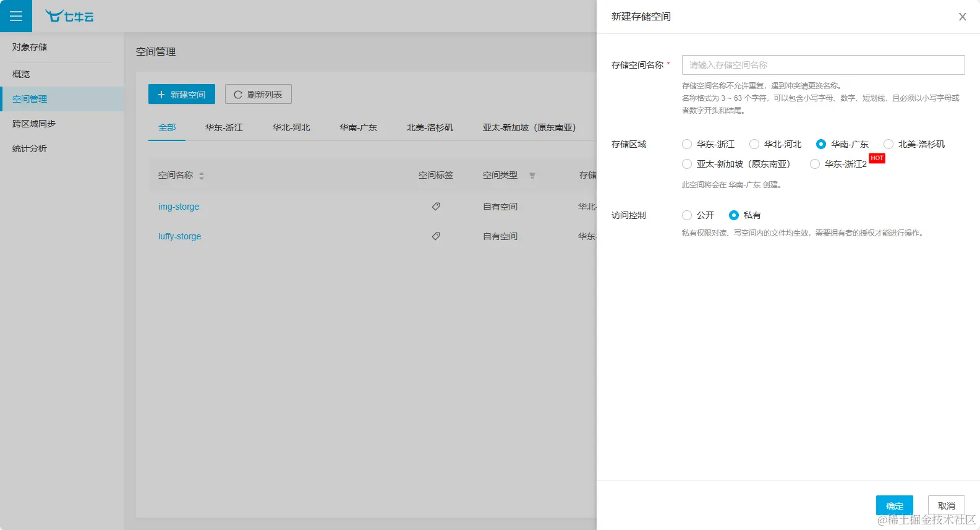Click the Qiniu Cloud logo
Viewport: 980px width, 530px height.
(69, 16)
